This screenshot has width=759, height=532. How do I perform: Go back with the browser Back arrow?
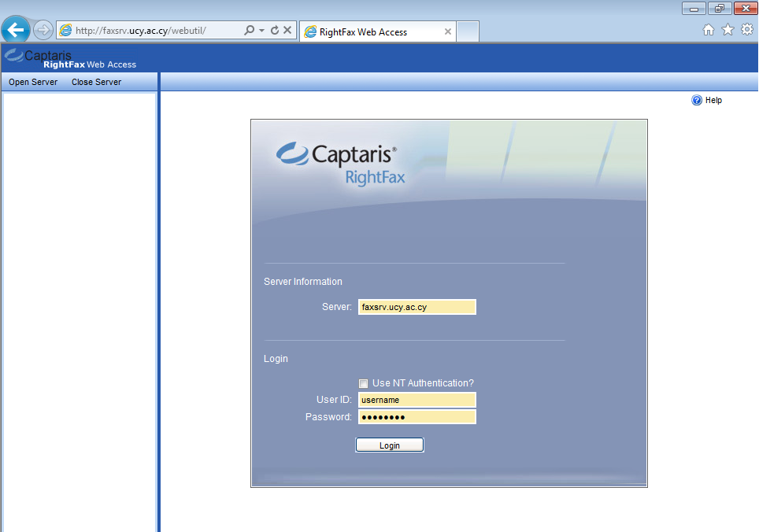tap(16, 30)
